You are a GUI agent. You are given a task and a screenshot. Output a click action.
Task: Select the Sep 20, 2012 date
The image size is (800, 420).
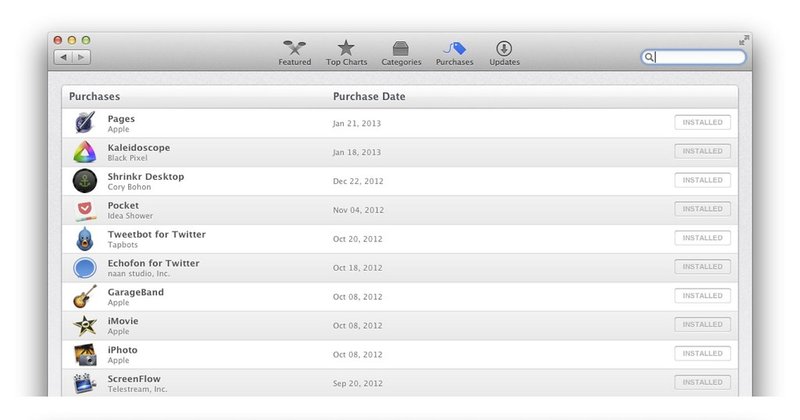pyautogui.click(x=358, y=383)
